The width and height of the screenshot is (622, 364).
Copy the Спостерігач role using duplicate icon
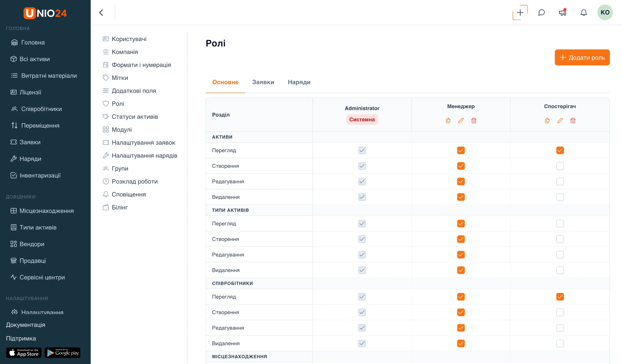[x=547, y=120]
